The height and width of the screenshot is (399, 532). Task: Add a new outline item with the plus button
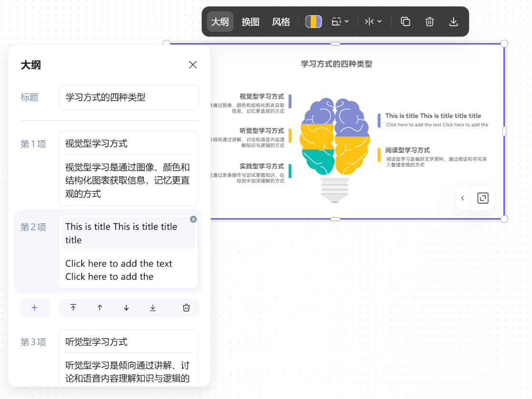point(34,307)
